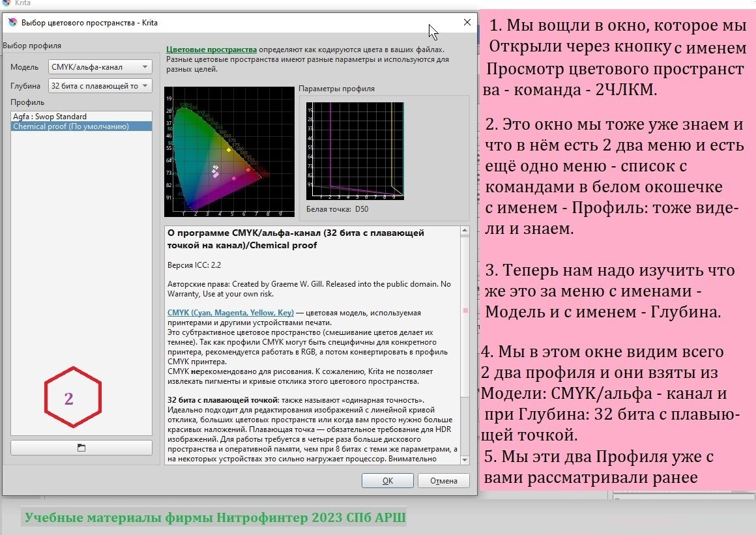Click the folder icon button to import profile
The height and width of the screenshot is (535, 756).
tap(81, 448)
